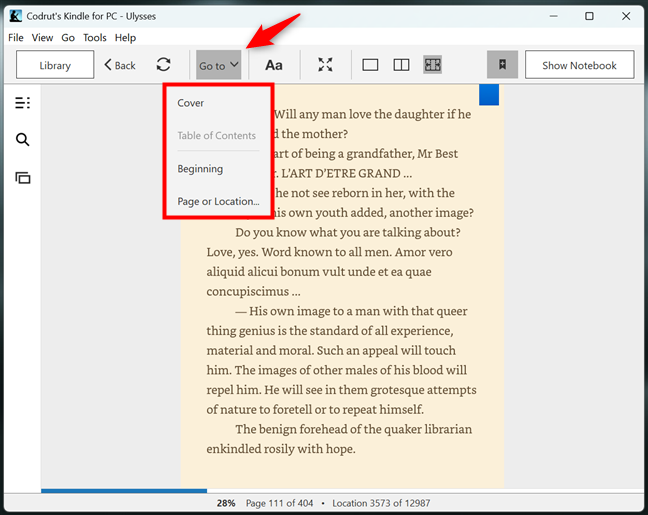Click the search magnifier icon

coord(22,140)
